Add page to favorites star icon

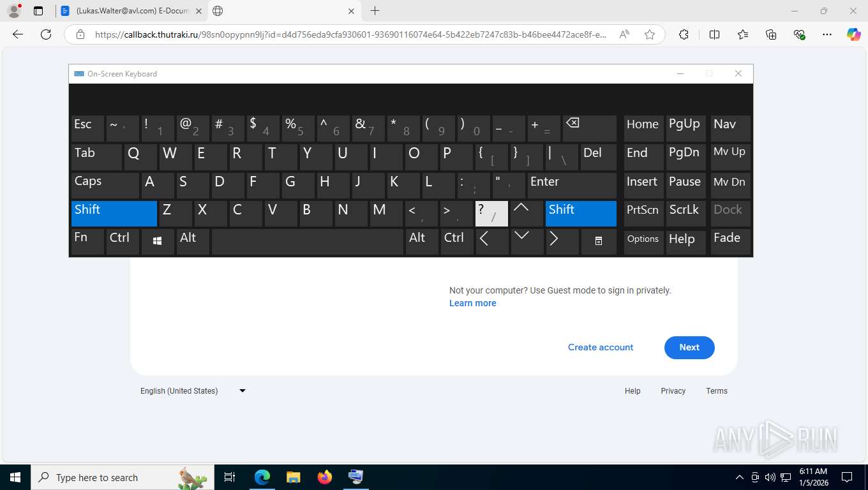(650, 34)
